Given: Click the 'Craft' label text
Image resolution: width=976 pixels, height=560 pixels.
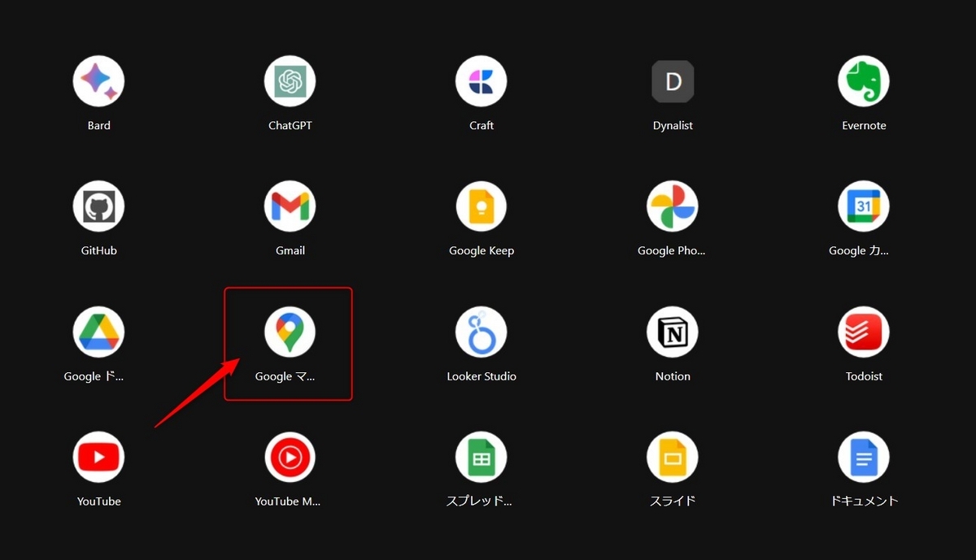Looking at the screenshot, I should (481, 126).
